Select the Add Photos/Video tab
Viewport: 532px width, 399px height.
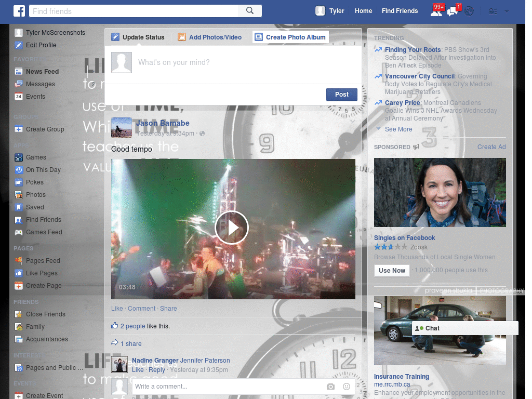coord(210,37)
